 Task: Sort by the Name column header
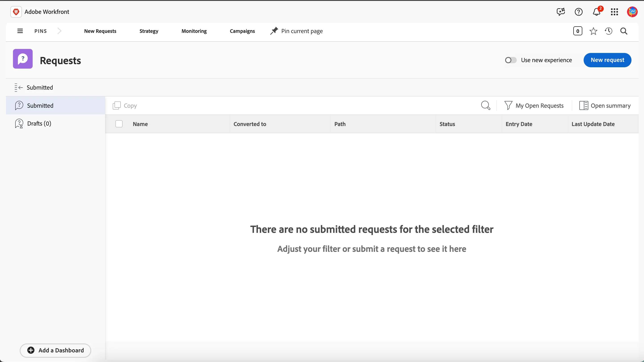click(140, 124)
